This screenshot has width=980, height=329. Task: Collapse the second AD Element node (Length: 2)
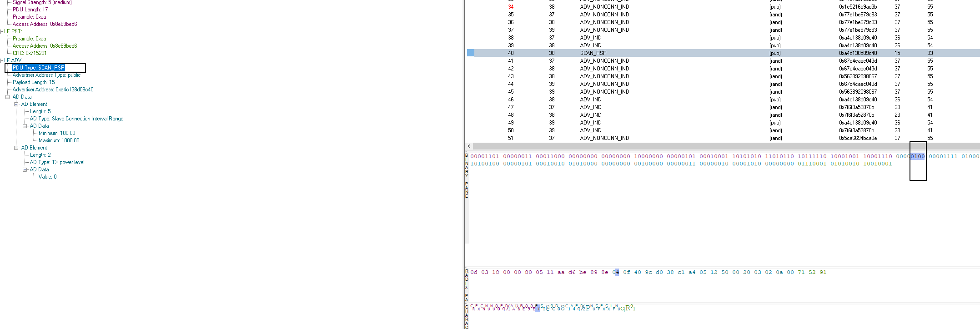[x=16, y=148]
